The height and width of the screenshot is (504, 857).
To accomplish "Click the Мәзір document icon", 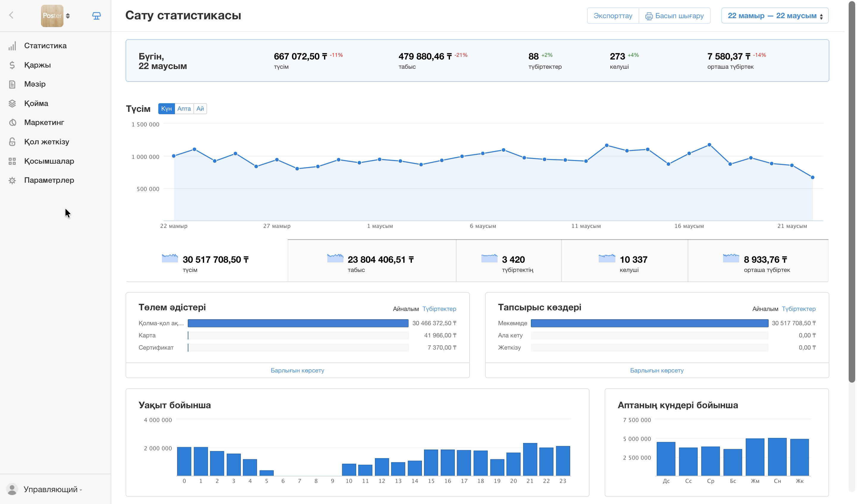I will click(x=12, y=84).
